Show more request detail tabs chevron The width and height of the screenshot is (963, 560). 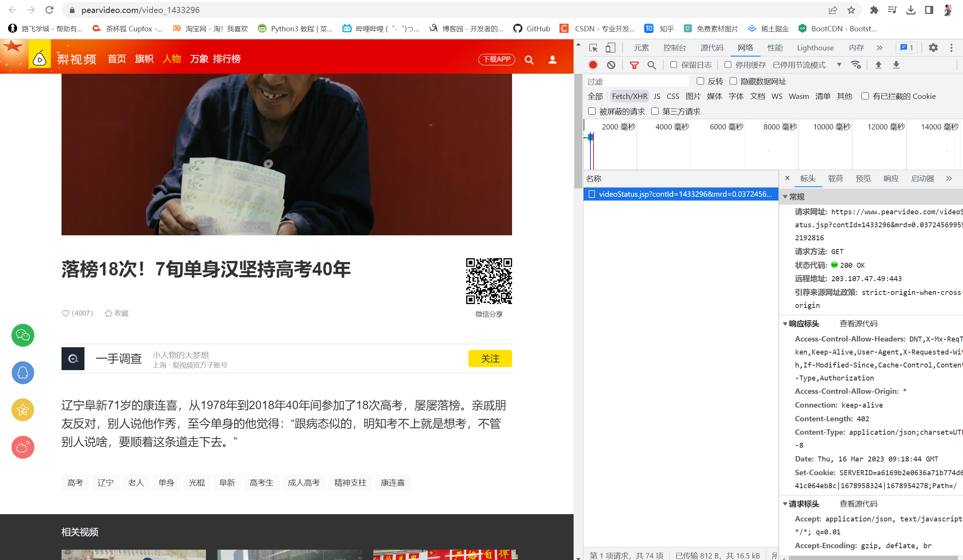(949, 178)
